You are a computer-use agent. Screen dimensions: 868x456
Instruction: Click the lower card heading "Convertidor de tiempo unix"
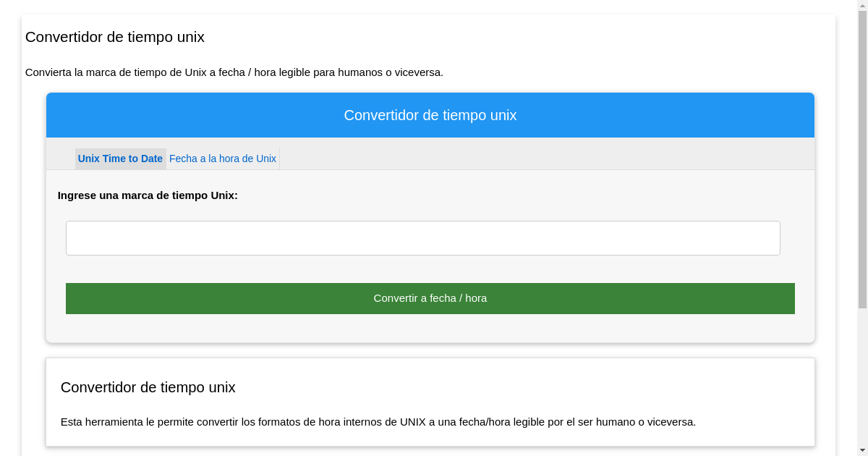[148, 387]
